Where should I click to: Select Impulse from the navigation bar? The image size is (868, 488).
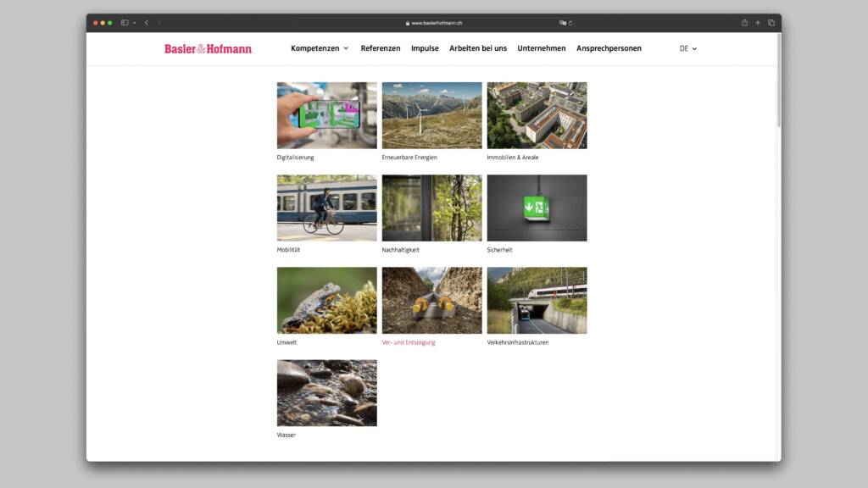[x=425, y=48]
